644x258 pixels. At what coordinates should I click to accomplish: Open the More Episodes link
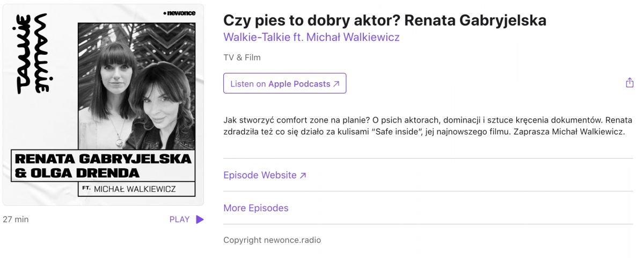pos(256,208)
